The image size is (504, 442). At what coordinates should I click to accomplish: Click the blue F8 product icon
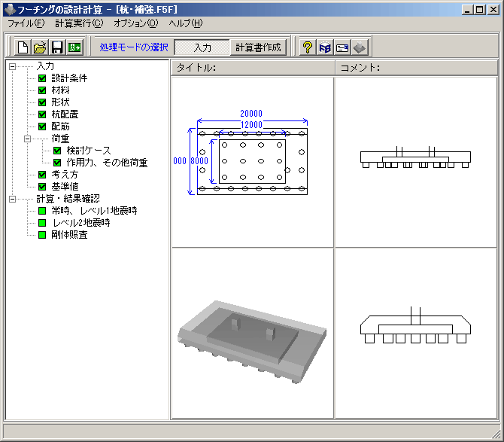(x=325, y=47)
